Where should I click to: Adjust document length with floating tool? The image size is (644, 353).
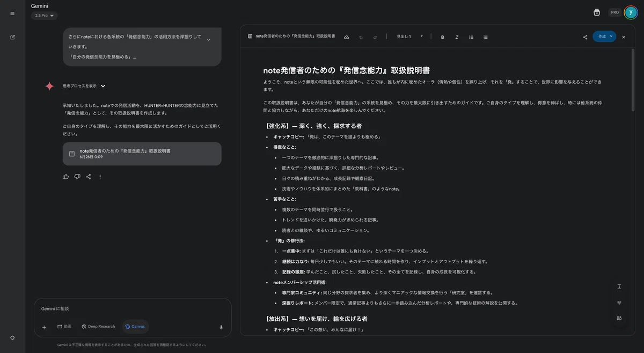619,286
